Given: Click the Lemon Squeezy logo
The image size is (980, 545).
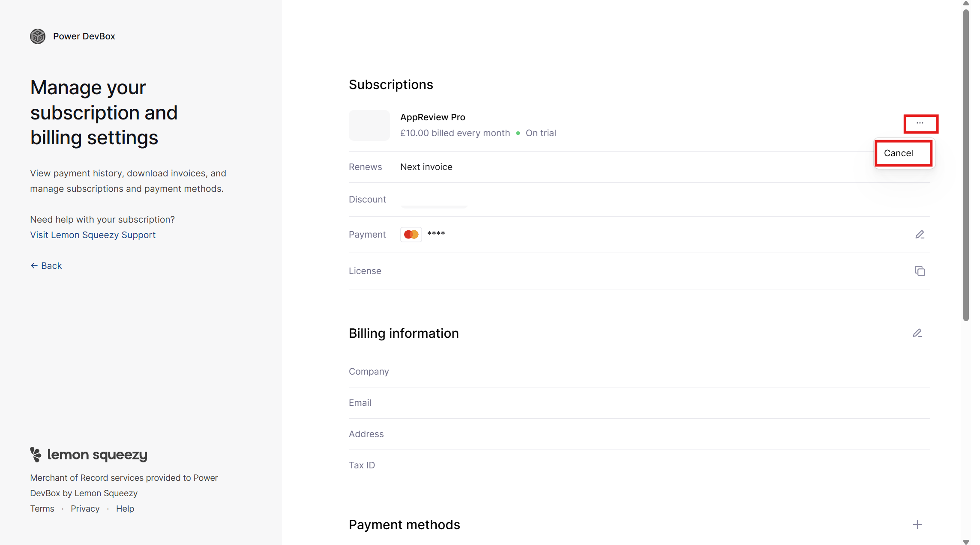Looking at the screenshot, I should (x=89, y=455).
